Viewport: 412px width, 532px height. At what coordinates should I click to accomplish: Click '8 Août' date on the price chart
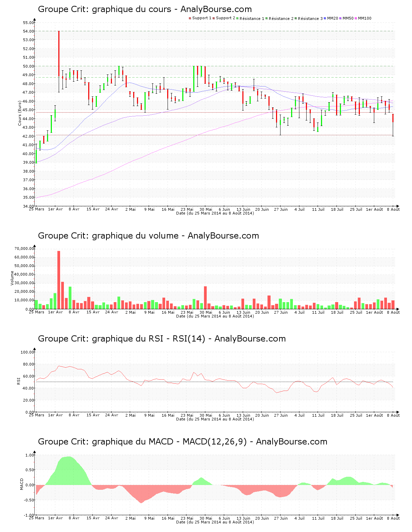point(393,209)
